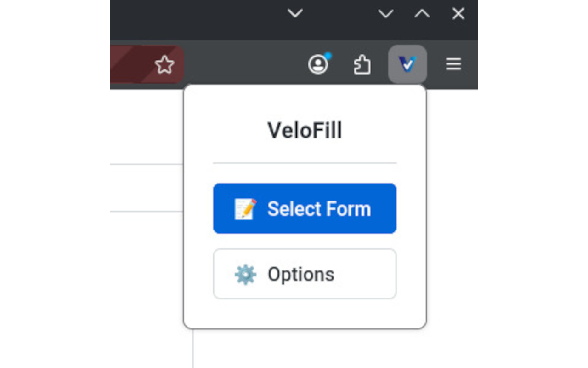Expand the downward chevron near window controls
This screenshot has width=588, height=368.
[x=385, y=14]
